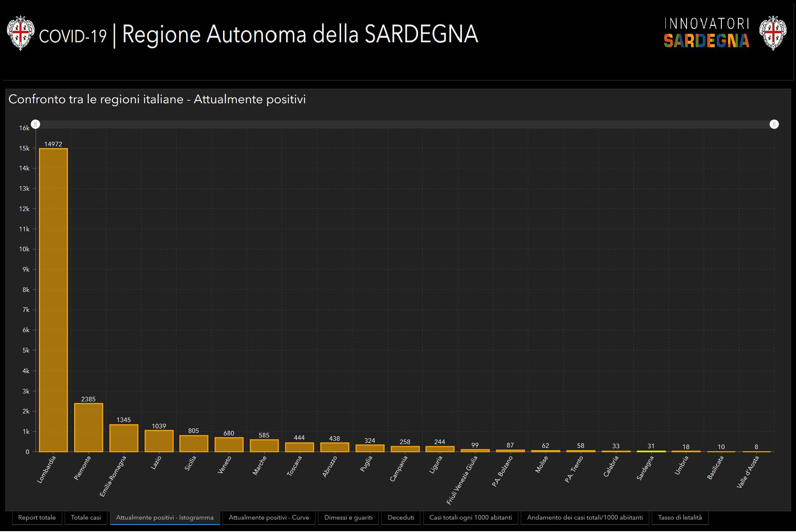Grab the right chart range slider handle

pos(774,124)
